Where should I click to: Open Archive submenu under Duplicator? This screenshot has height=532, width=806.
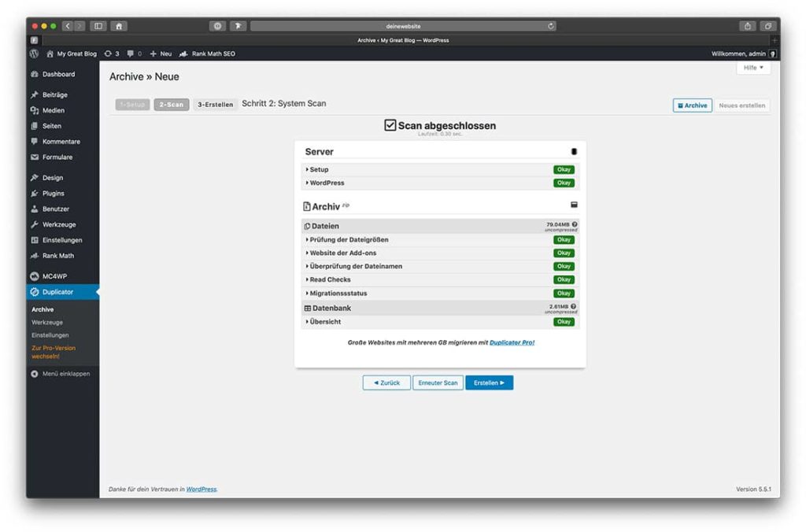43,309
